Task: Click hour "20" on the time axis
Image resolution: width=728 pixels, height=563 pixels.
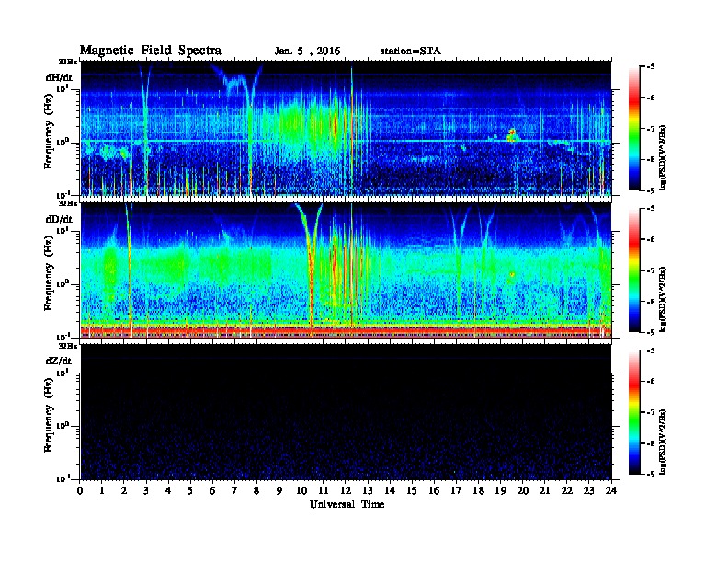Action: tap(523, 490)
